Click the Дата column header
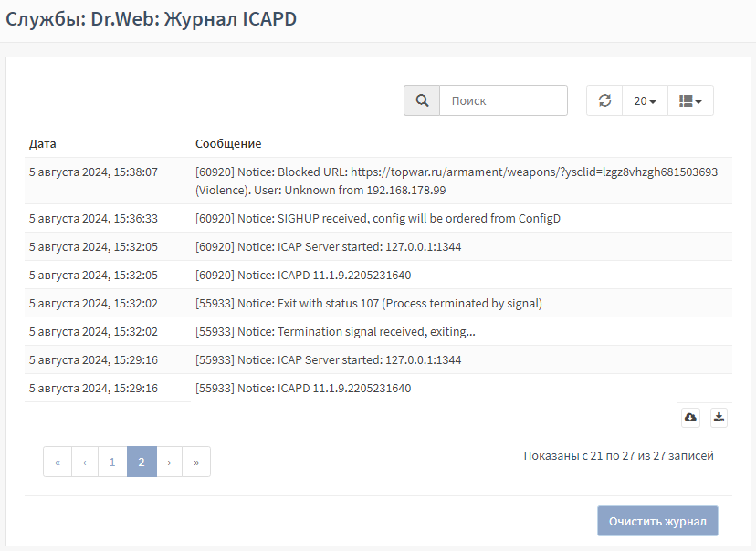Viewport: 756px width, 551px height. [x=42, y=143]
